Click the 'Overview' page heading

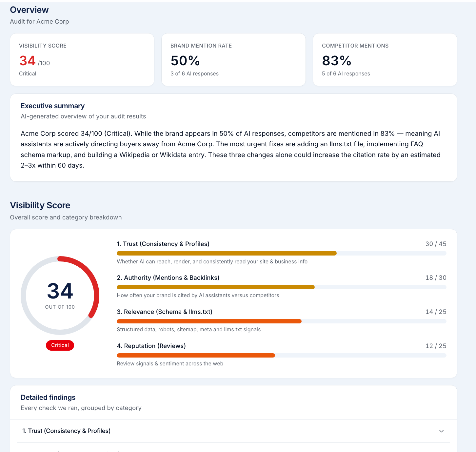pos(30,10)
